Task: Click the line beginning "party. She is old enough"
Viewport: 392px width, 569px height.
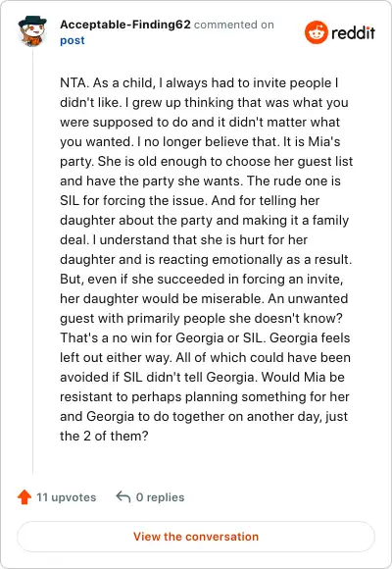Action: (x=207, y=162)
